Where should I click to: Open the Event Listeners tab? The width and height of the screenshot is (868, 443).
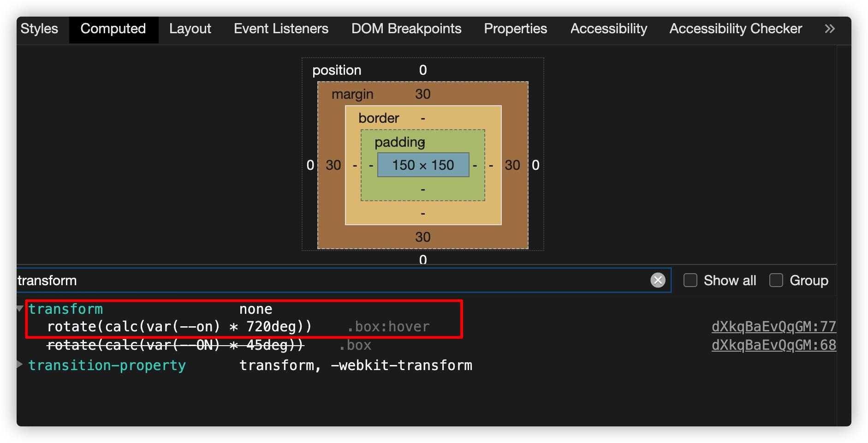point(281,29)
